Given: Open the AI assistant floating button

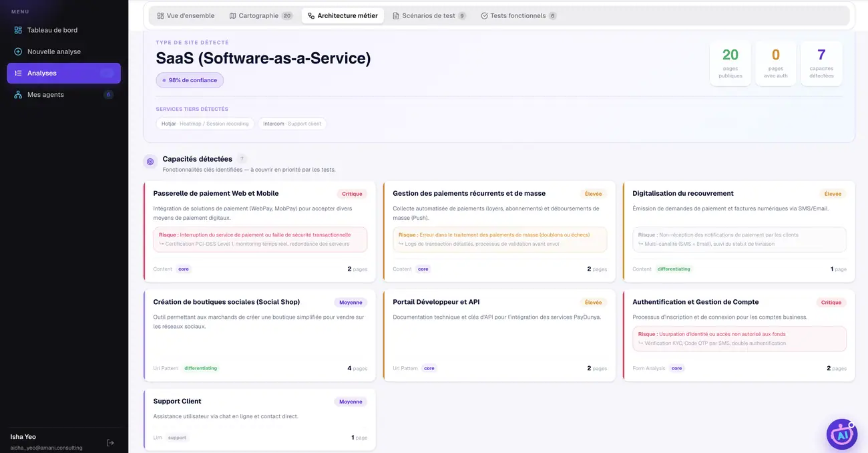Looking at the screenshot, I should [842, 434].
